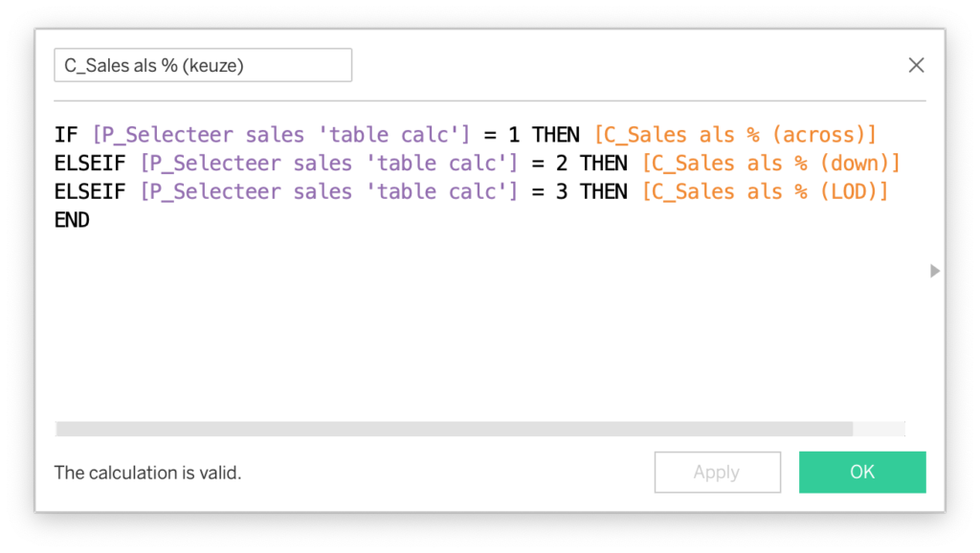This screenshot has height=553, width=980.
Task: Click the [C_Sales als % (LOD)] field reference
Action: coord(765,191)
